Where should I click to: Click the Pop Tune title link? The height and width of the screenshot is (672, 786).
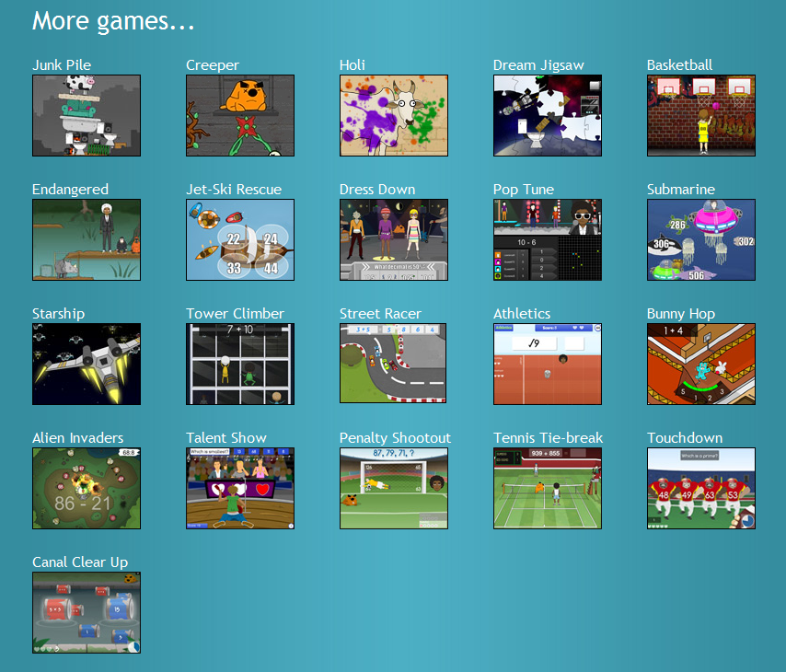524,190
